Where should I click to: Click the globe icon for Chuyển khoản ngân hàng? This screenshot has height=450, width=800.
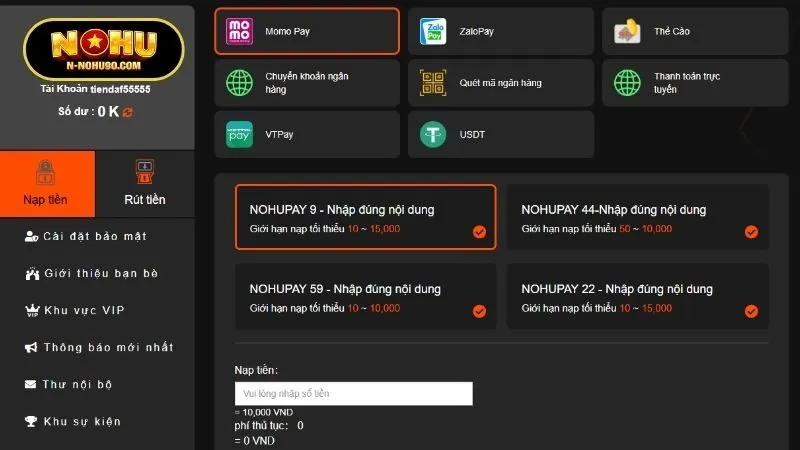point(239,83)
